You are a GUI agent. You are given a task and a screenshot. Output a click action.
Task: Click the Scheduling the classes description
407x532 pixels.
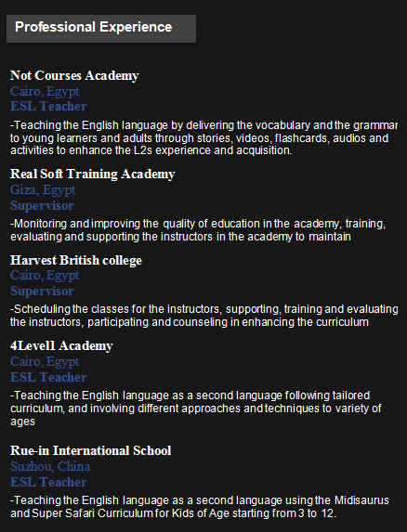click(x=204, y=315)
